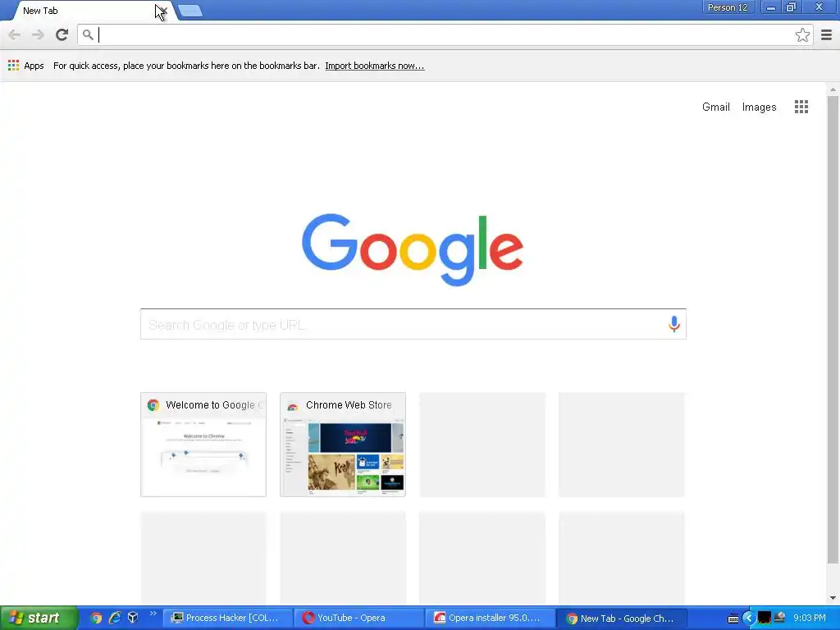Open Google Images link
The height and width of the screenshot is (630, 840).
pyautogui.click(x=759, y=107)
